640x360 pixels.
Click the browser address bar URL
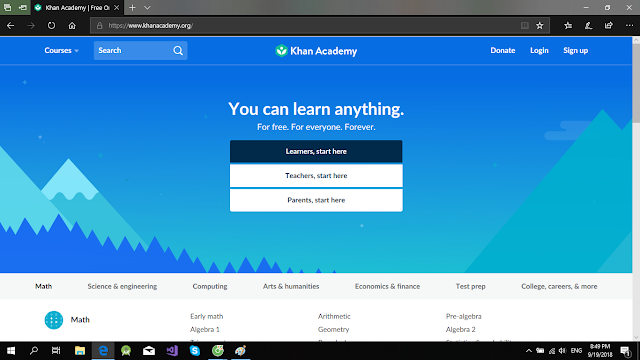(x=150, y=26)
